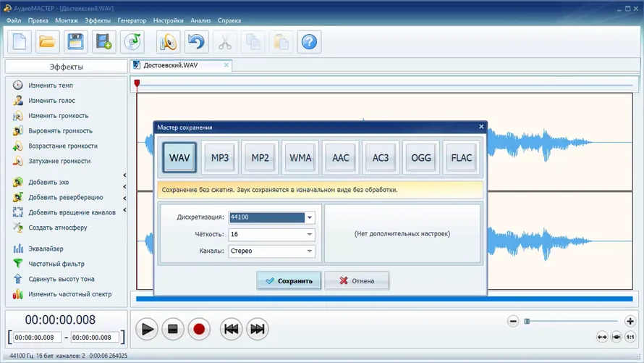Expand the Дискретизация dropdown
The width and height of the screenshot is (644, 363).
click(310, 217)
